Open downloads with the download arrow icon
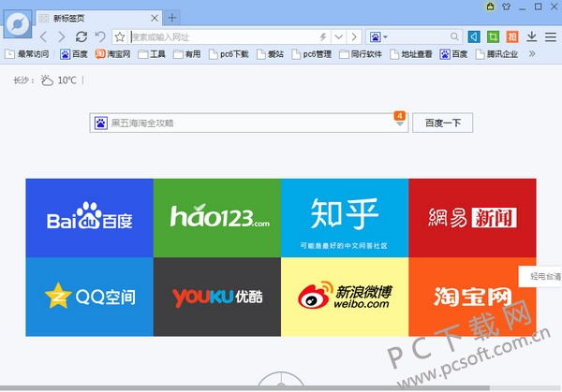The width and height of the screenshot is (562, 392). pos(531,36)
